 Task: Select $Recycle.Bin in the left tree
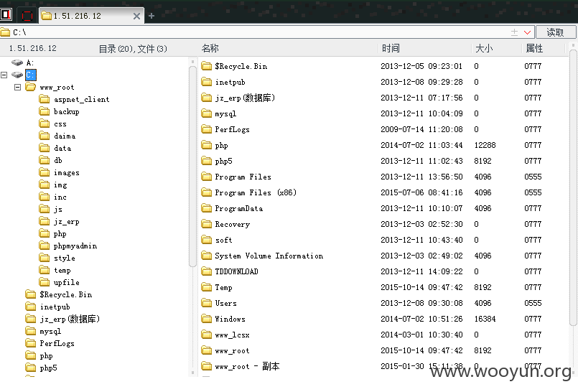pos(66,295)
